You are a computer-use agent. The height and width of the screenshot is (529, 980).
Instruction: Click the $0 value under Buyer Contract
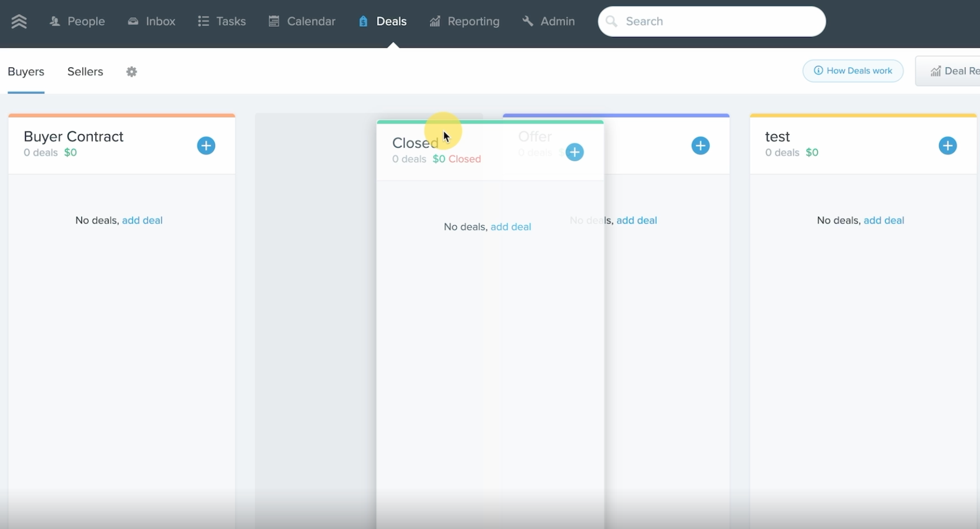(71, 153)
